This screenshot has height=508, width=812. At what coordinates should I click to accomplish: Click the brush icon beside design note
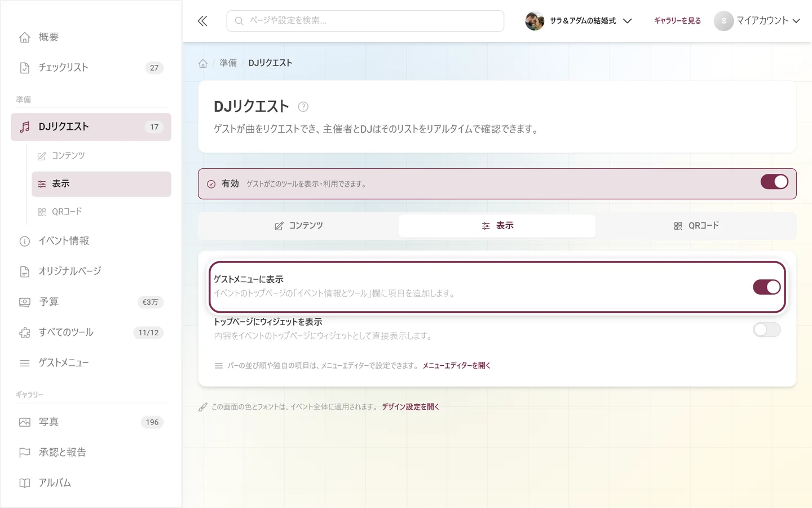(x=203, y=407)
